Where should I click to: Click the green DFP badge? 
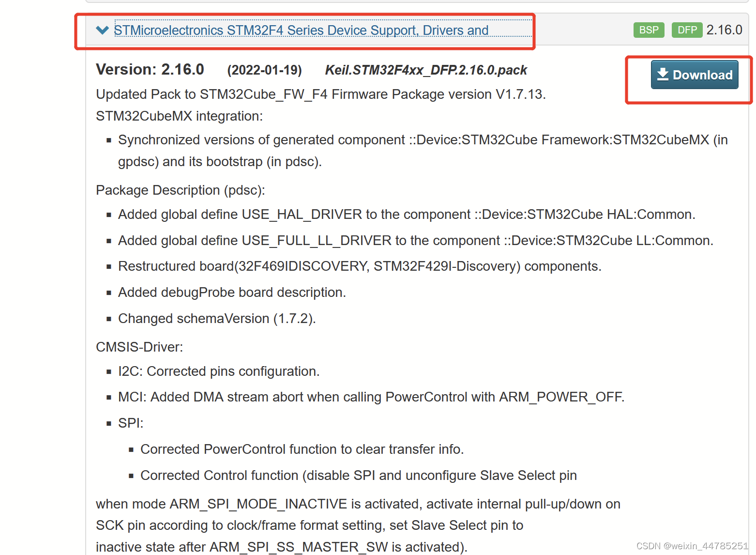[x=687, y=30]
